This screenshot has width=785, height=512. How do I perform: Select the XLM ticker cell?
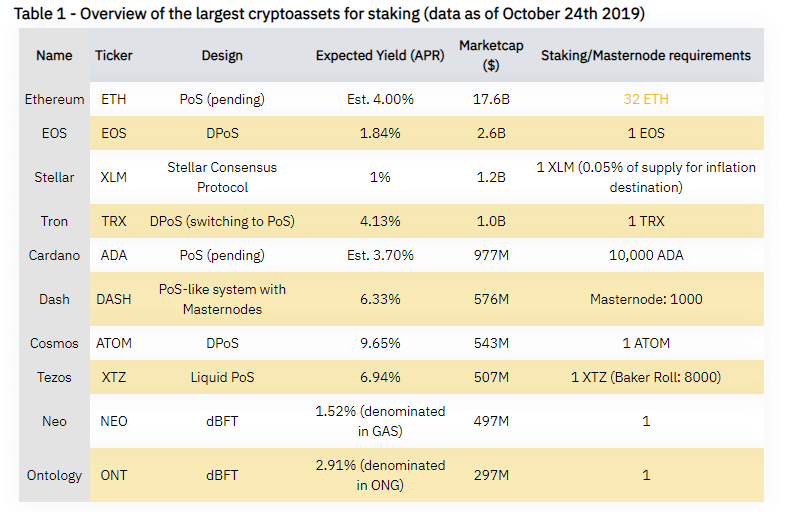[114, 177]
